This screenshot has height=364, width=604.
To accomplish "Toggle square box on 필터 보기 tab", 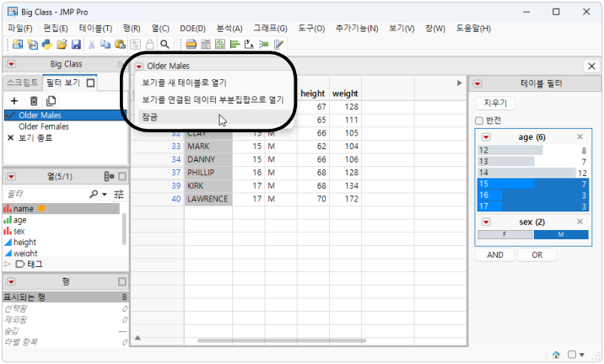I will pos(90,83).
